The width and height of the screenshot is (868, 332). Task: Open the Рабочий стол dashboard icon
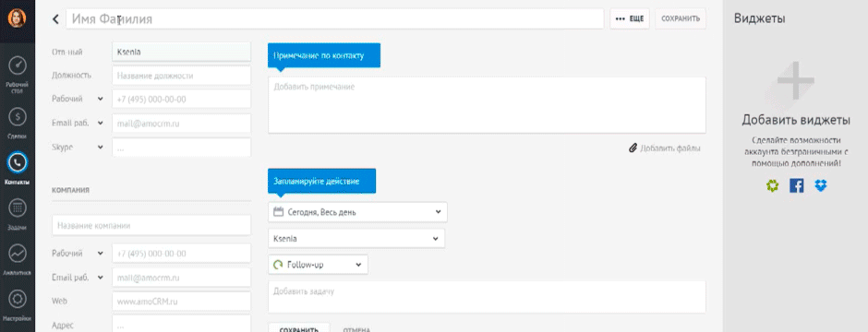18,66
